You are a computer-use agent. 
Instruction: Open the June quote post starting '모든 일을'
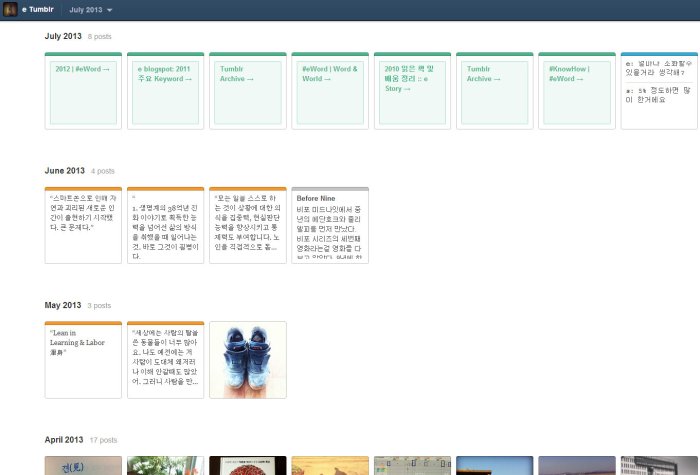[248, 225]
